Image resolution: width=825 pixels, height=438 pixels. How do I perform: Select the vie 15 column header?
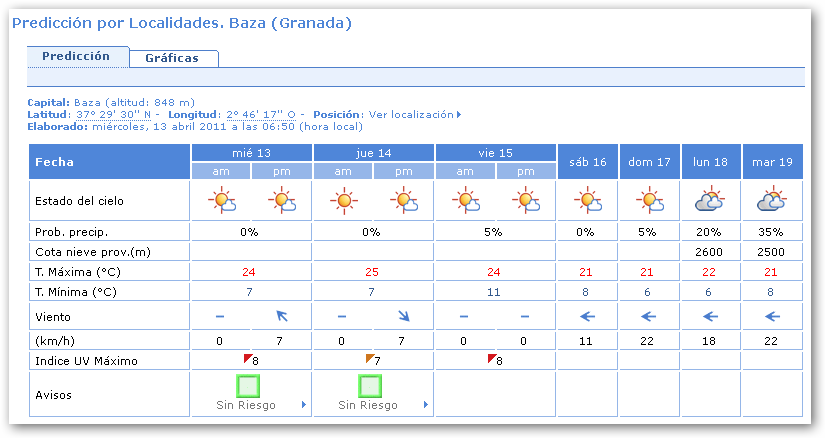point(495,153)
